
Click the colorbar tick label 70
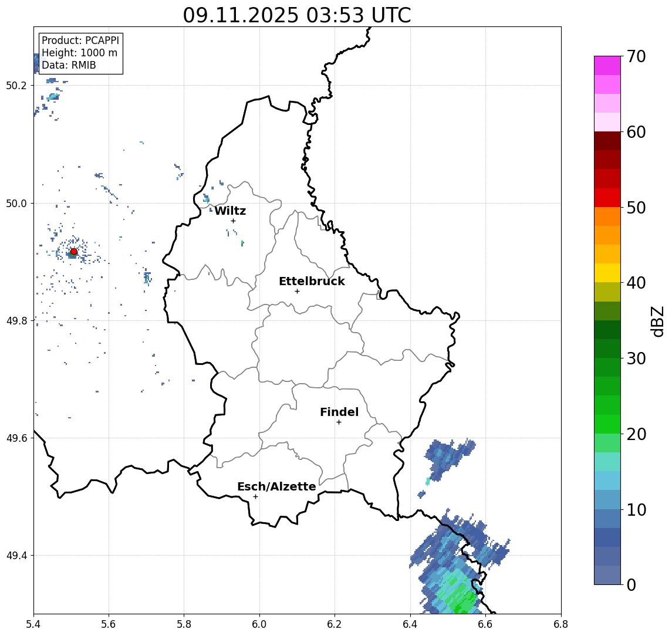(x=636, y=56)
